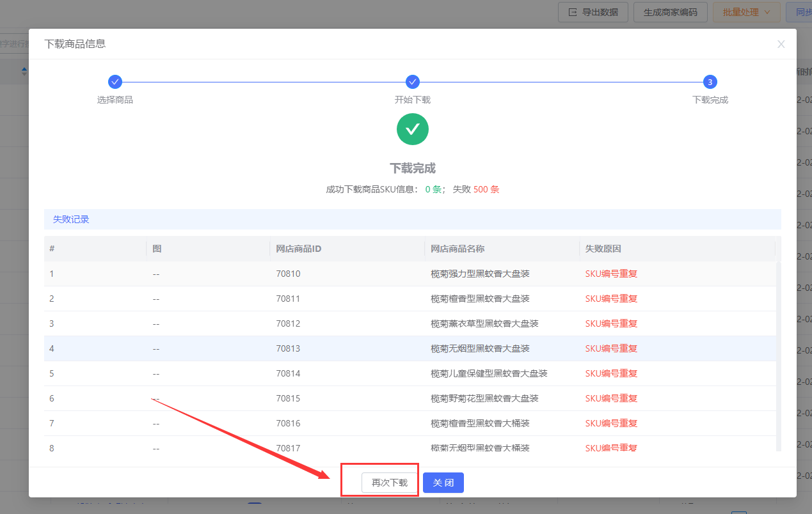Viewport: 812px width, 514px height.
Task: Click product ID 70815
Action: pos(288,398)
